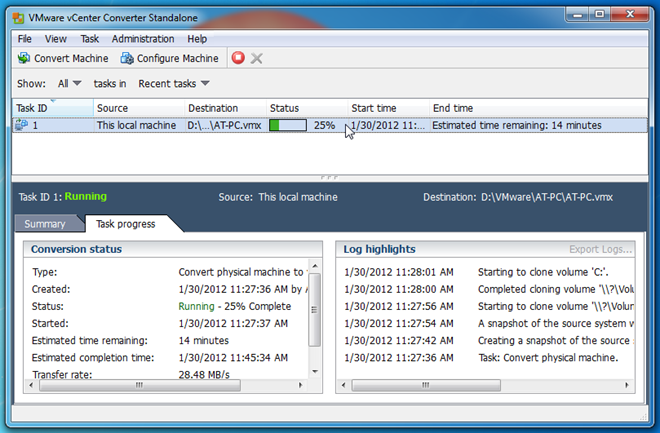Click the green 'Running' task status text
Image resolution: width=660 pixels, height=433 pixels.
pos(85,196)
